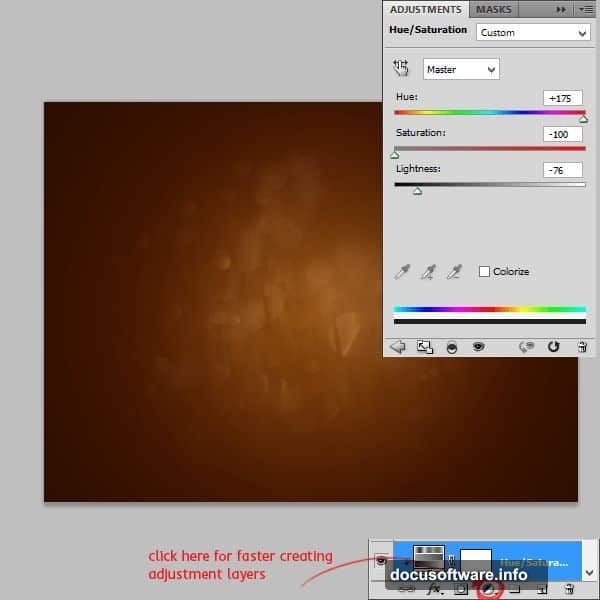Click the Lightness value field
600x600 pixels.
(x=564, y=170)
